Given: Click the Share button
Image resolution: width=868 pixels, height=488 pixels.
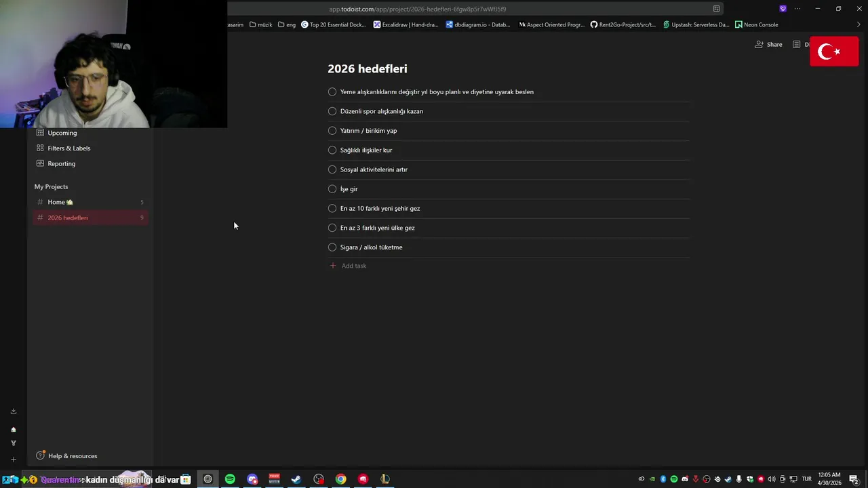Looking at the screenshot, I should coord(769,44).
